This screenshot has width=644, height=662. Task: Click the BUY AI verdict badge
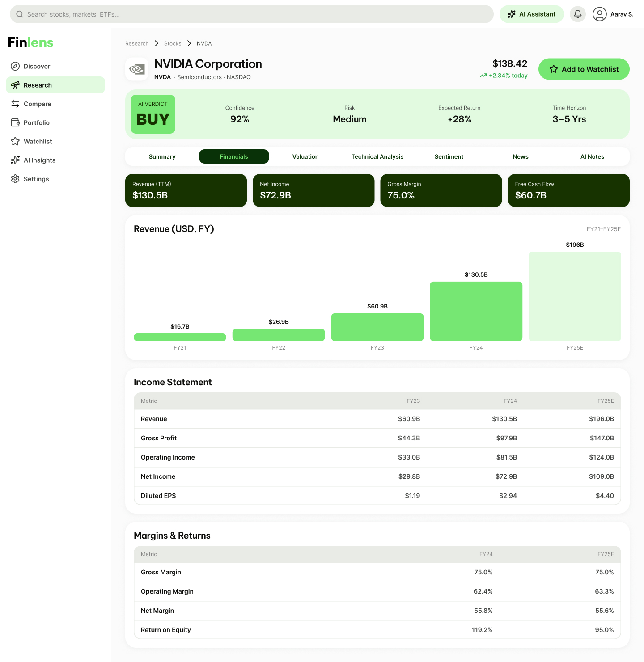pos(153,114)
